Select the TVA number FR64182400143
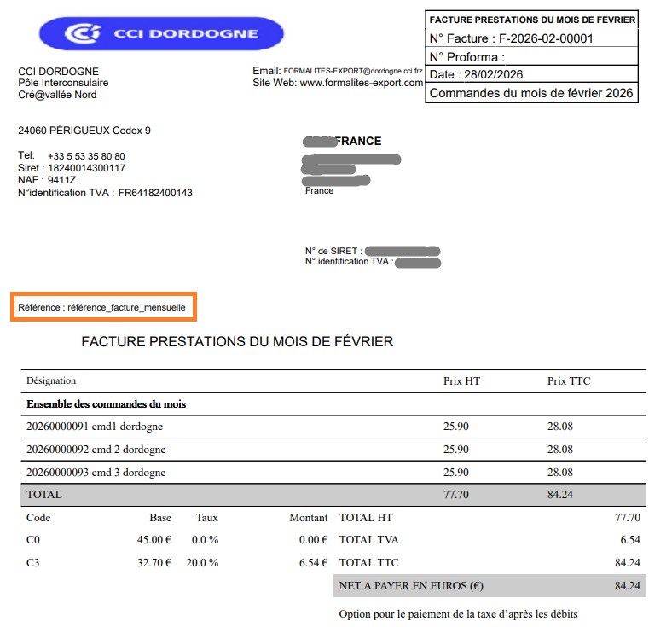The image size is (672, 627). (154, 193)
